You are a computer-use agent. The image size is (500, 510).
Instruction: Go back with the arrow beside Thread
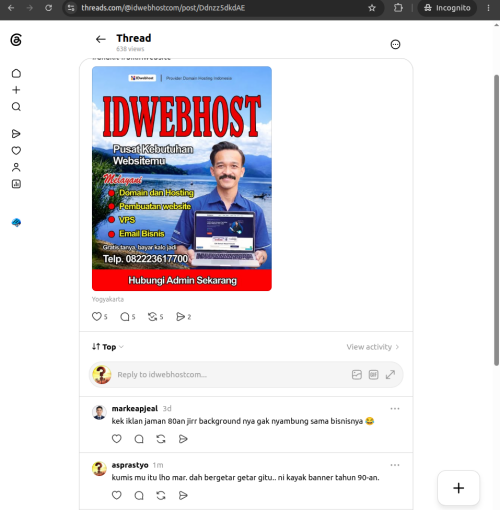click(100, 39)
